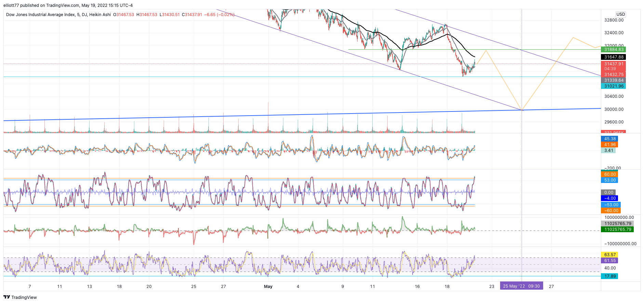Click the green 31884.83 price label

point(613,50)
